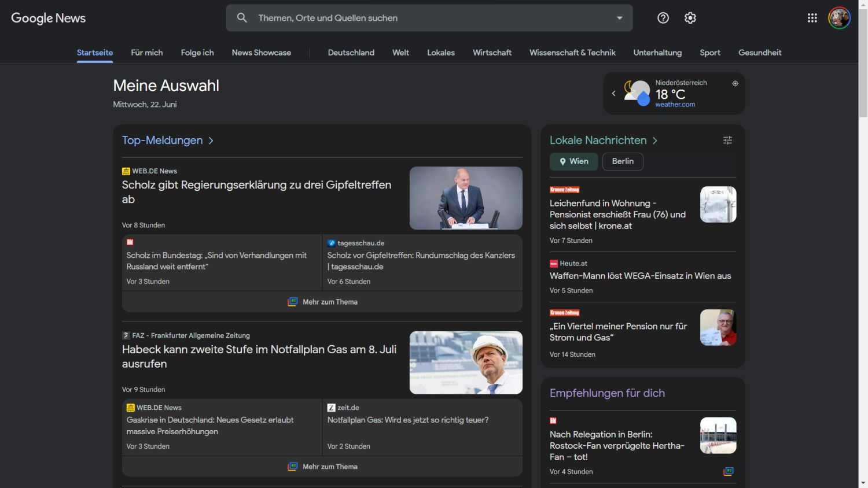Open local news filter settings icon

[x=727, y=141]
